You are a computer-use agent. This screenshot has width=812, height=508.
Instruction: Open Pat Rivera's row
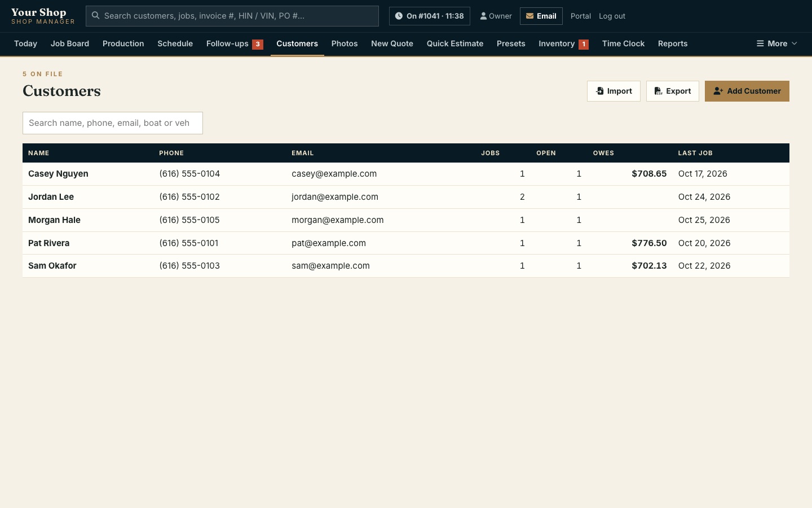(x=406, y=243)
